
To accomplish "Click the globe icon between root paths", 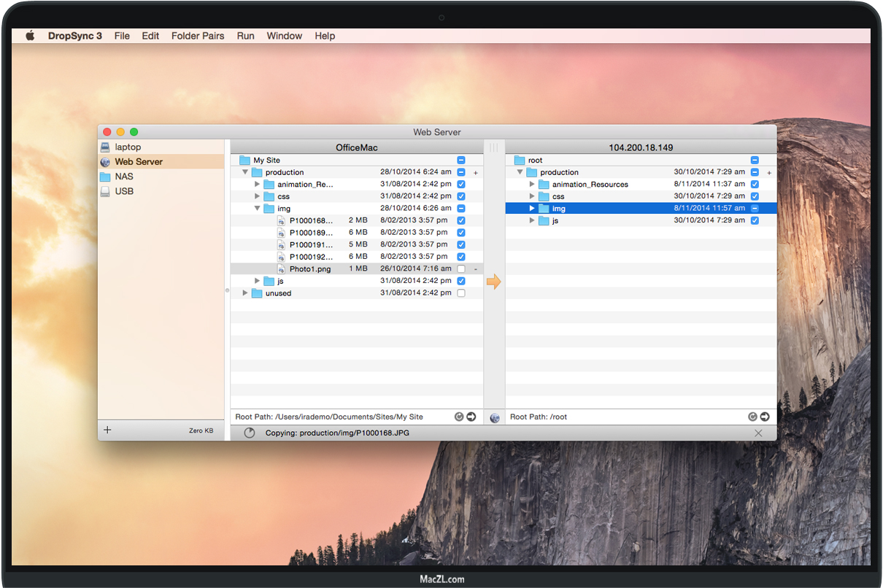I will [x=495, y=417].
